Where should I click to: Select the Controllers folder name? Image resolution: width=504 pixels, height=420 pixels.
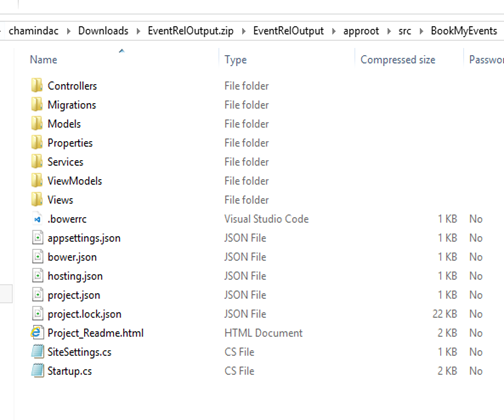tap(72, 86)
